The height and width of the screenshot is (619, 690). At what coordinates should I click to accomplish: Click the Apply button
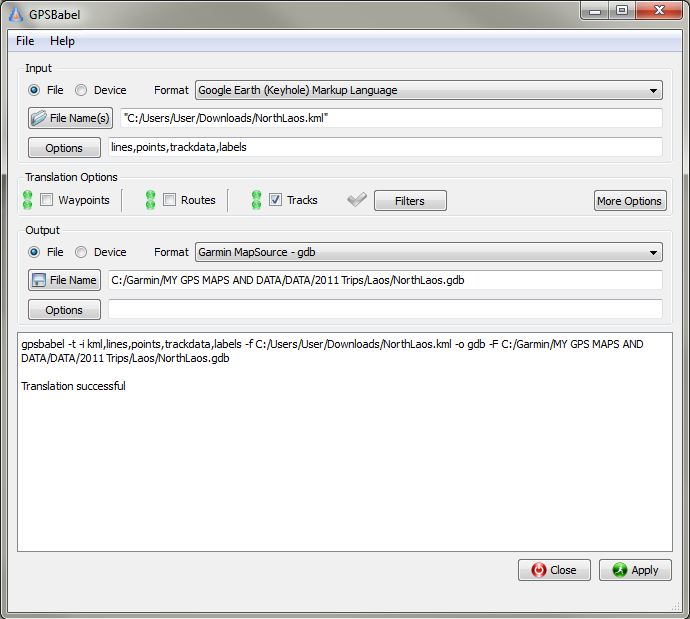[x=635, y=570]
